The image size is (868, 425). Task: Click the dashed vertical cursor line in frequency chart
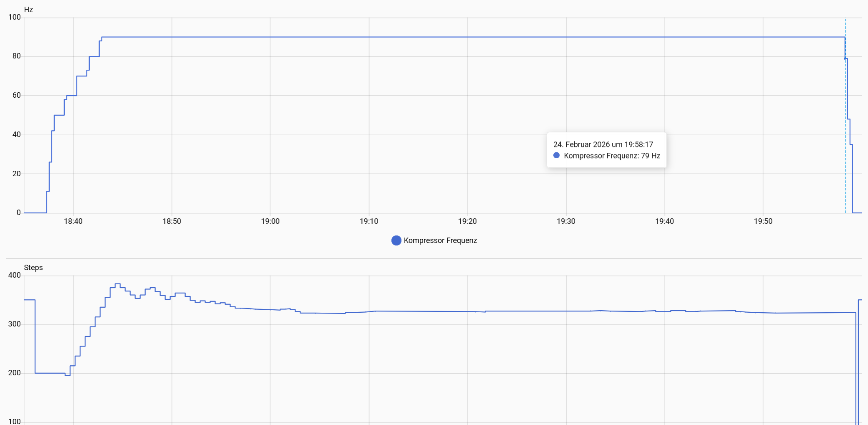point(846,125)
